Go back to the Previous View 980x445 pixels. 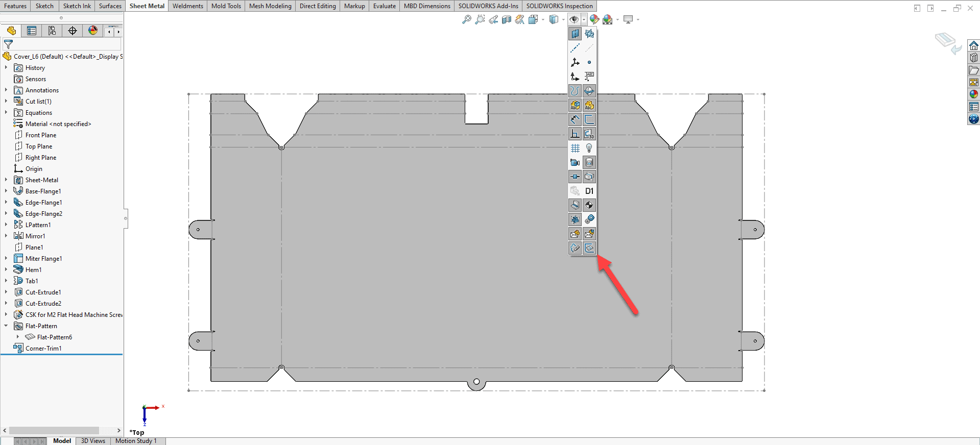click(x=493, y=19)
